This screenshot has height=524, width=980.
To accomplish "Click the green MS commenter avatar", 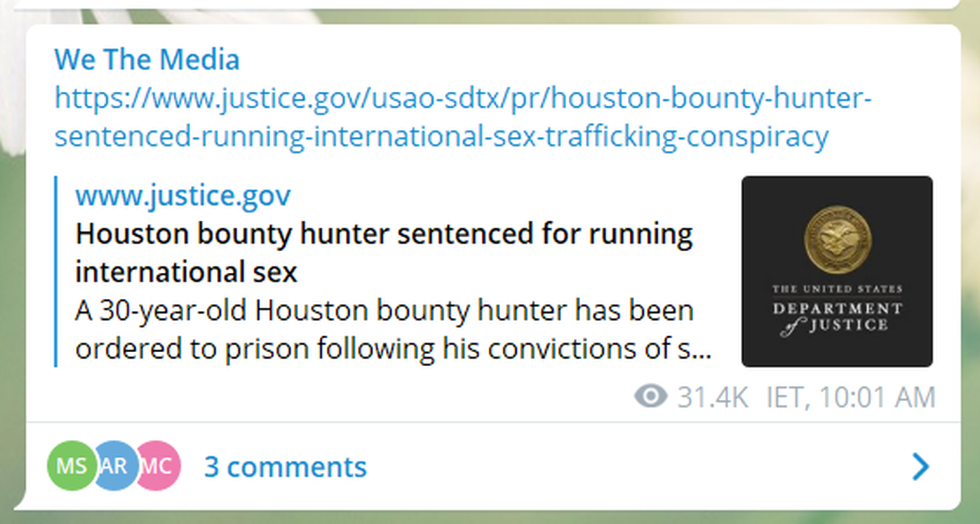I will pyautogui.click(x=71, y=466).
